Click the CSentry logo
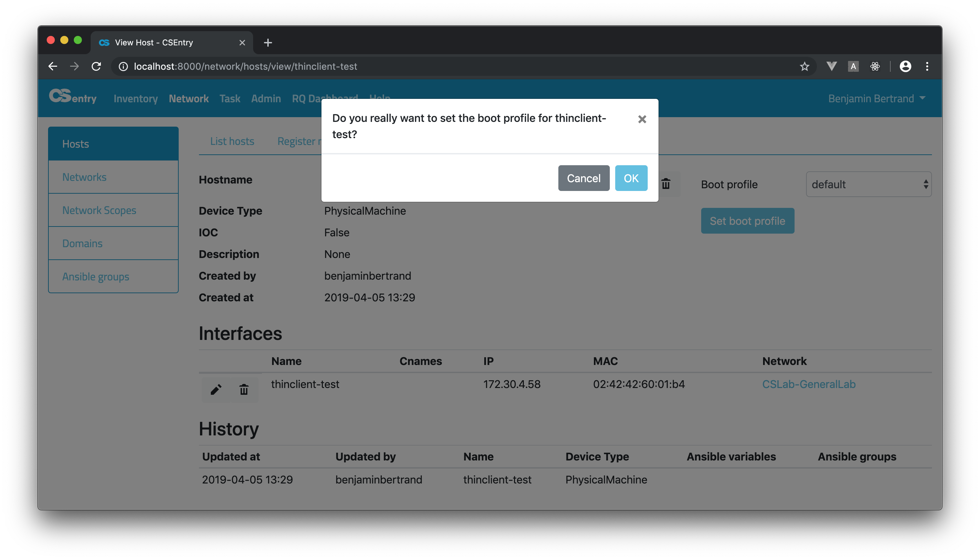This screenshot has height=560, width=980. [73, 96]
